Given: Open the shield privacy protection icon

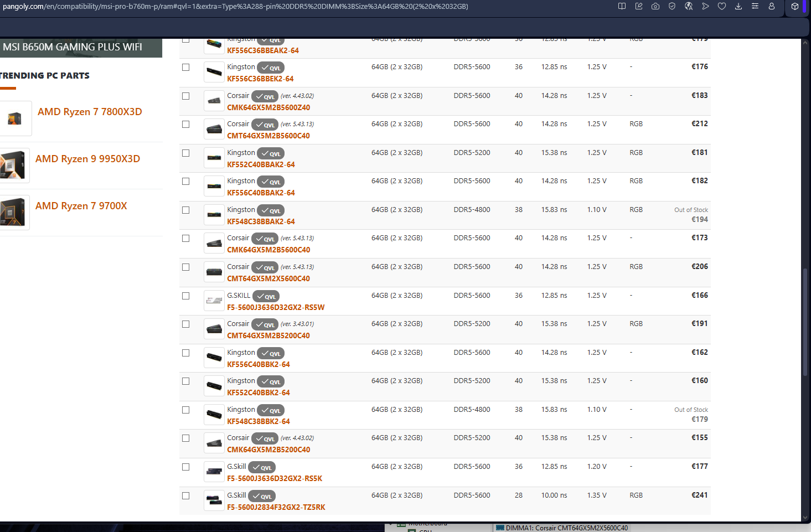Looking at the screenshot, I should click(x=672, y=6).
